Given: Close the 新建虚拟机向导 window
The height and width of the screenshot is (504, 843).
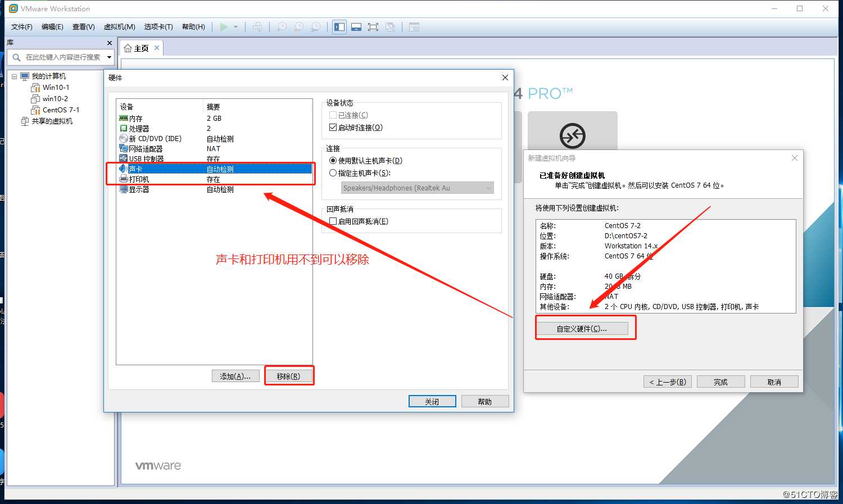Looking at the screenshot, I should tap(795, 158).
